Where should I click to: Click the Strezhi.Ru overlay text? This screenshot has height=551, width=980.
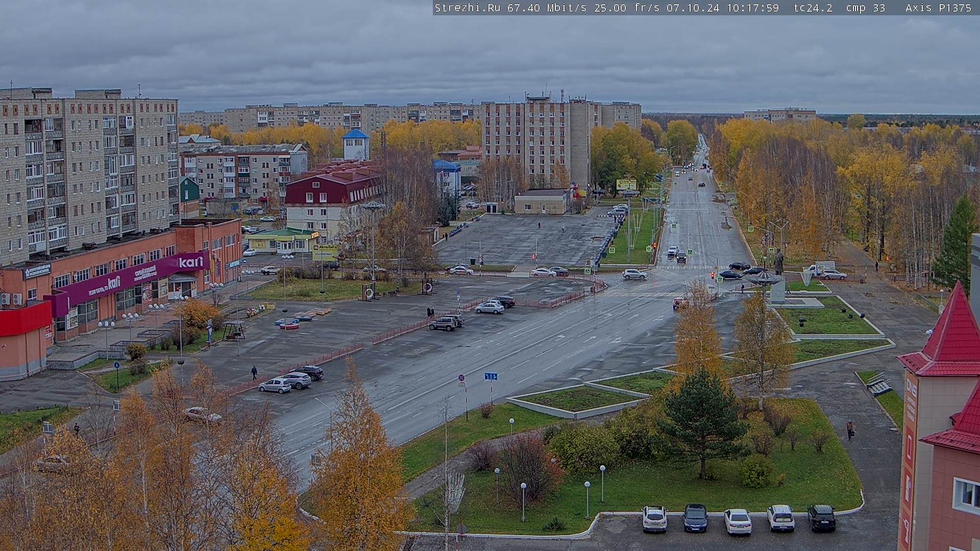pyautogui.click(x=467, y=8)
